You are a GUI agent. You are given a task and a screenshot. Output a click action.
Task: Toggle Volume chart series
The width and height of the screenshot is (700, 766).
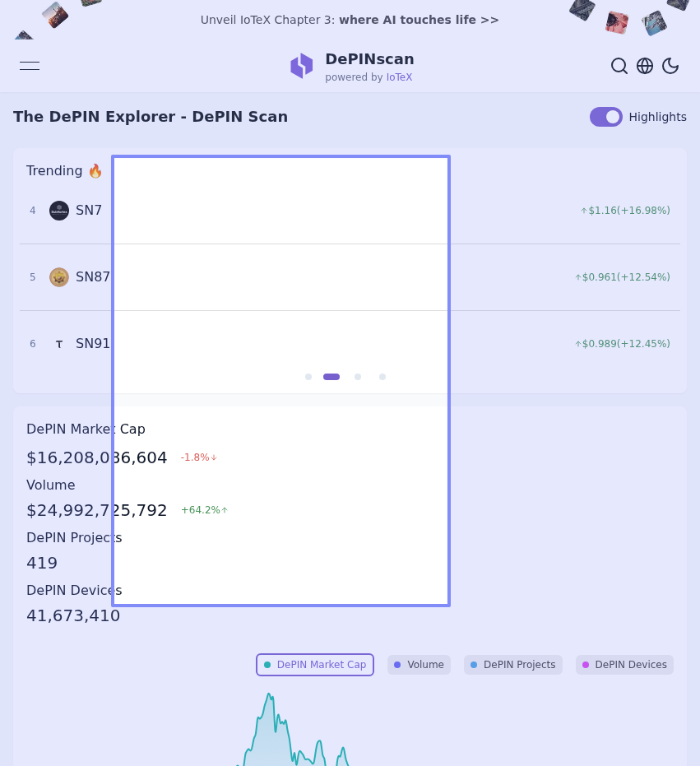tap(419, 665)
